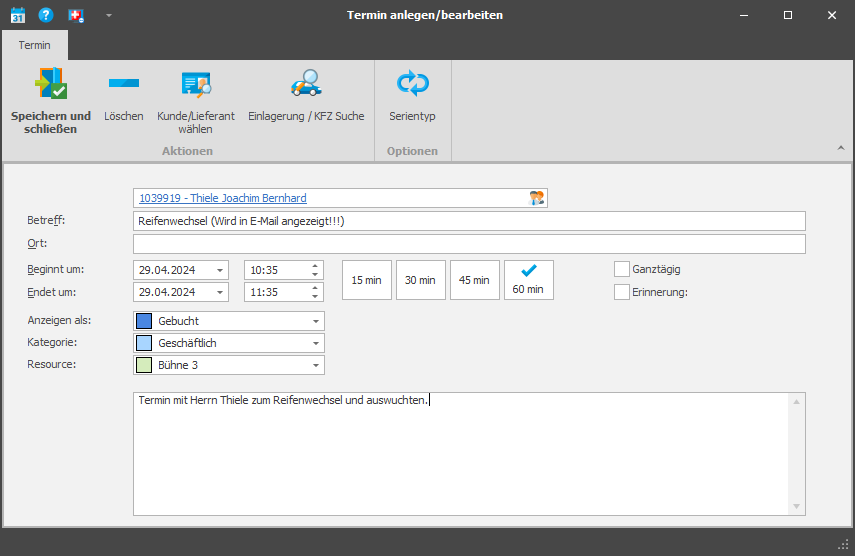Enable the Erinnerung checkbox
Image resolution: width=855 pixels, height=556 pixels.
click(622, 292)
